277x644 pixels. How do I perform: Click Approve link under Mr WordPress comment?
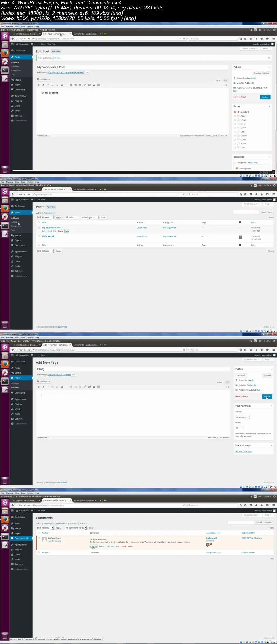click(93, 546)
